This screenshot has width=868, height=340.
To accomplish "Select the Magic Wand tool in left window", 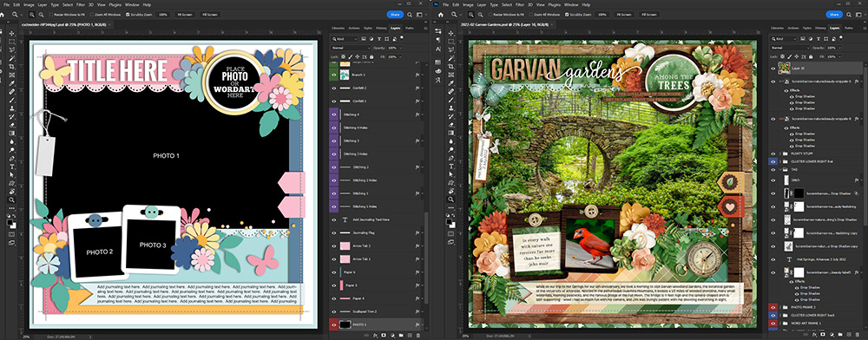I will coord(11,58).
